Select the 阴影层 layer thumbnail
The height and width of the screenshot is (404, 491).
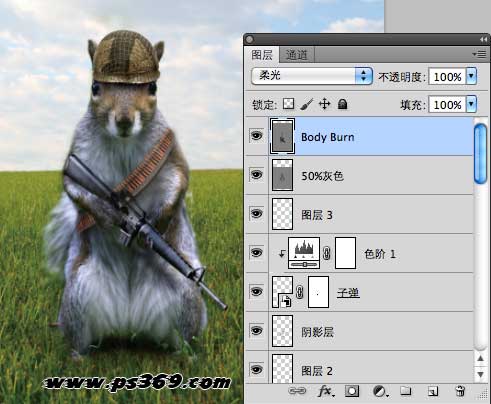point(282,331)
